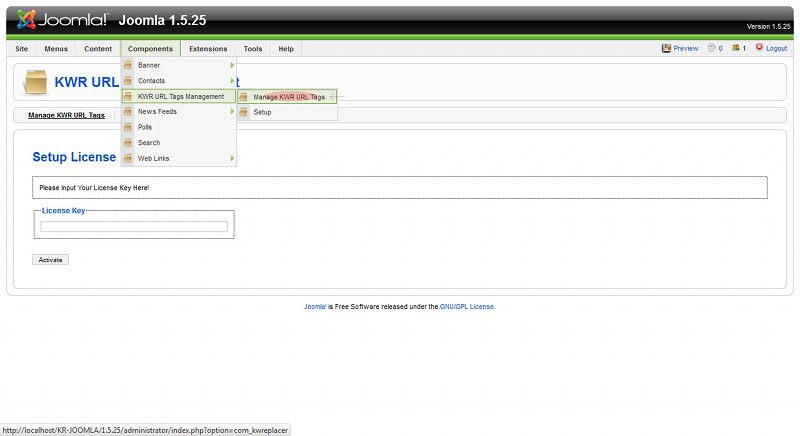Click the Joomla! logo in header
800x436 pixels.
pos(62,20)
